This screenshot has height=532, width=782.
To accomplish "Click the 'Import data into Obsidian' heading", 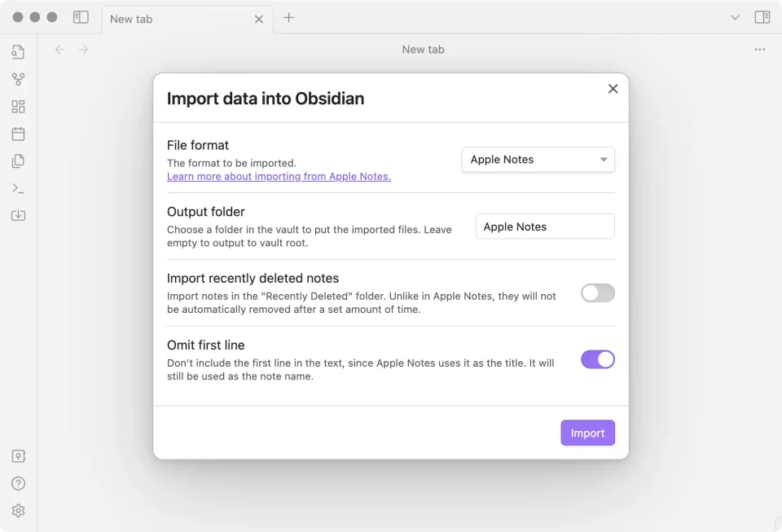I will tap(266, 99).
